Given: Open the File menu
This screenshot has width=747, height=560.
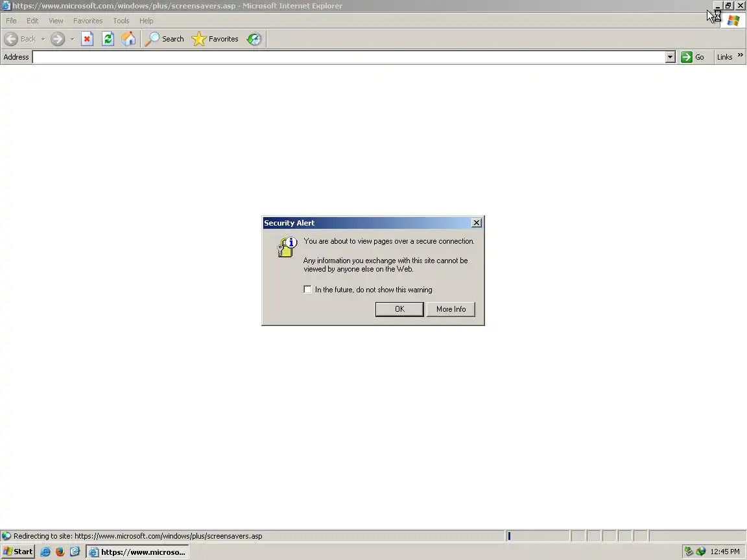Looking at the screenshot, I should pyautogui.click(x=11, y=21).
